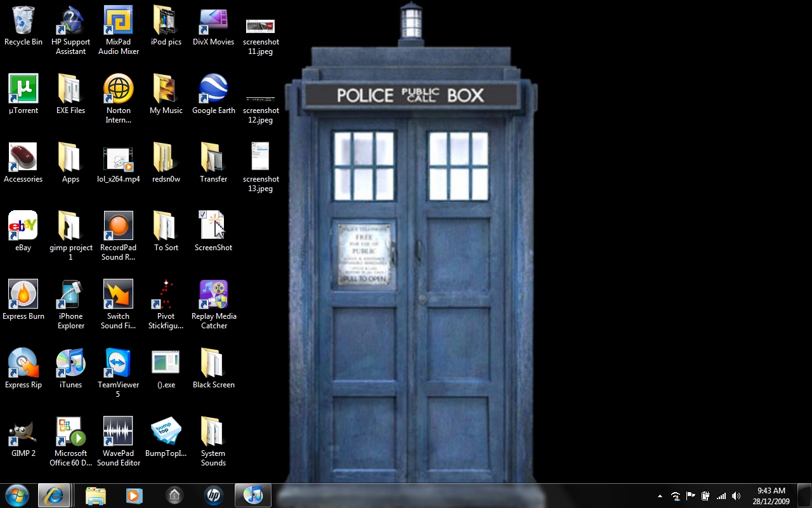Select the lol_x264.mp4 video file
The image size is (812, 508).
118,159
